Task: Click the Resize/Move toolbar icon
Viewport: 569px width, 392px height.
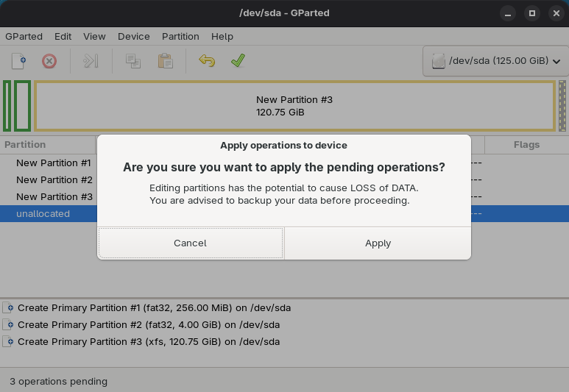Action: click(91, 61)
